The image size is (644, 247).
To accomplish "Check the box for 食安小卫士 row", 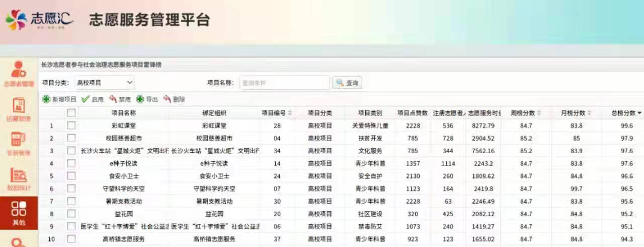I will point(71,176).
